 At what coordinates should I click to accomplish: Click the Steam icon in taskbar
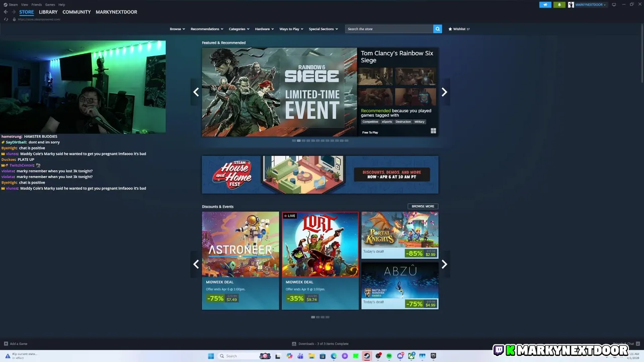[x=367, y=356]
